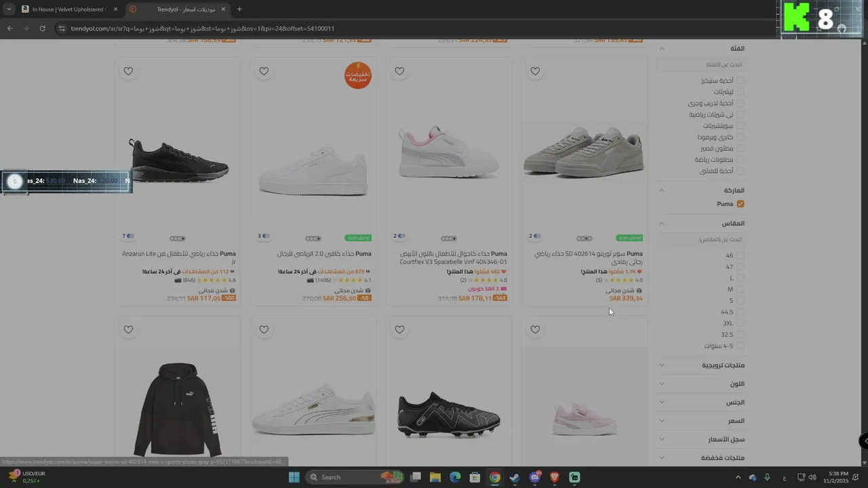868x488 pixels.
Task: Check the أحذية للمشي category
Action: point(741,171)
